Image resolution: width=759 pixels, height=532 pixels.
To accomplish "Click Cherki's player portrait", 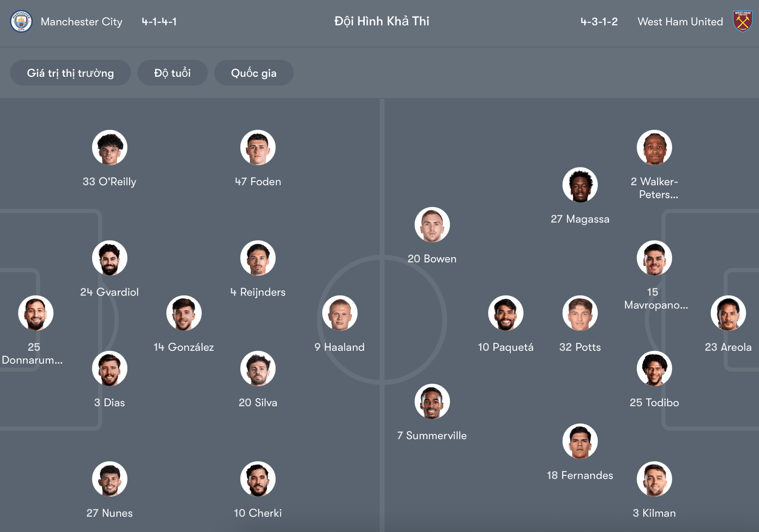I will (x=258, y=479).
